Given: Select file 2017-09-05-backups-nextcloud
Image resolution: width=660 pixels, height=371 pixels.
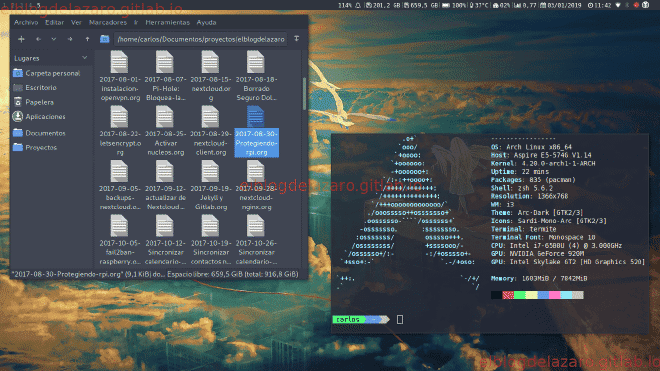Looking at the screenshot, I should click(x=120, y=185).
